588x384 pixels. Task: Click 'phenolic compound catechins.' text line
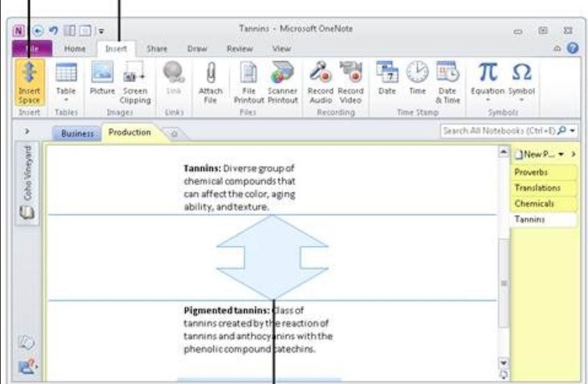click(x=250, y=349)
